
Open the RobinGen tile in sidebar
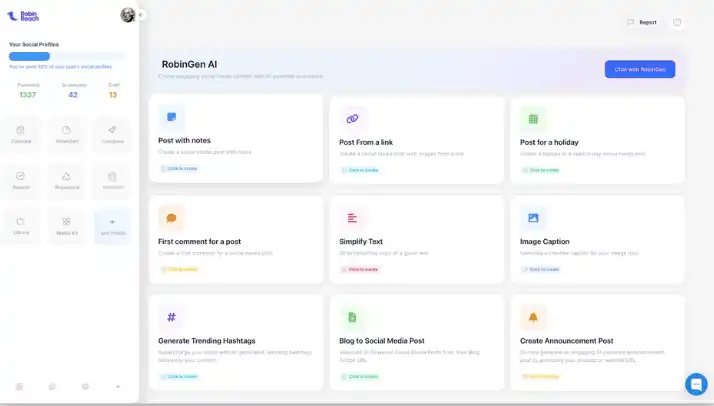66,134
